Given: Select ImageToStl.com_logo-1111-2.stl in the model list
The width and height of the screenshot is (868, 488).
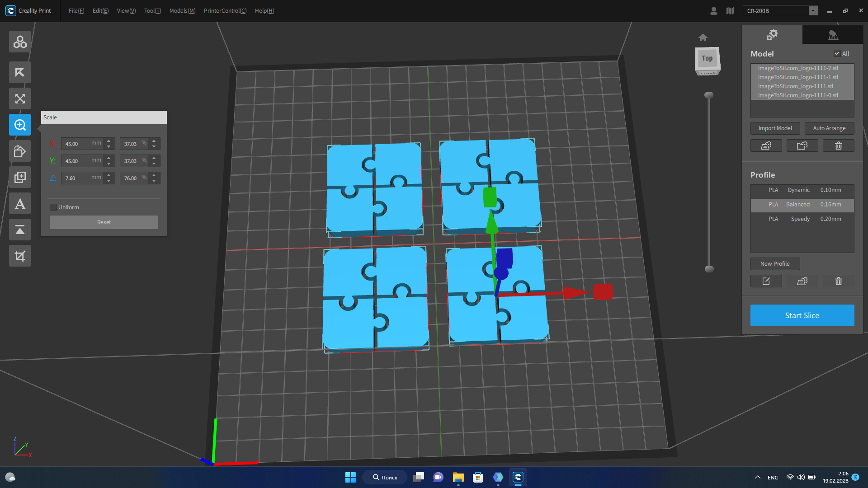Looking at the screenshot, I should click(x=798, y=68).
